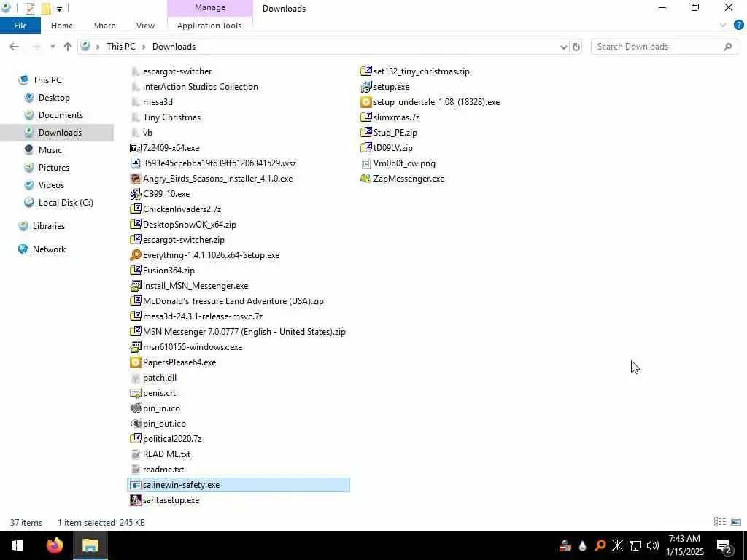This screenshot has height=560, width=747.
Task: Select Libraries in the navigation pane
Action: point(48,226)
